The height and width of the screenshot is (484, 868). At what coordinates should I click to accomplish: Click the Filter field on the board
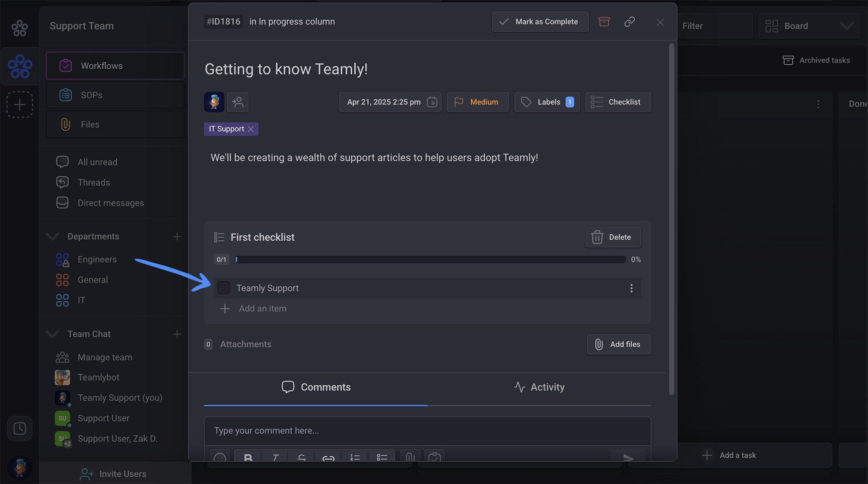(714, 26)
